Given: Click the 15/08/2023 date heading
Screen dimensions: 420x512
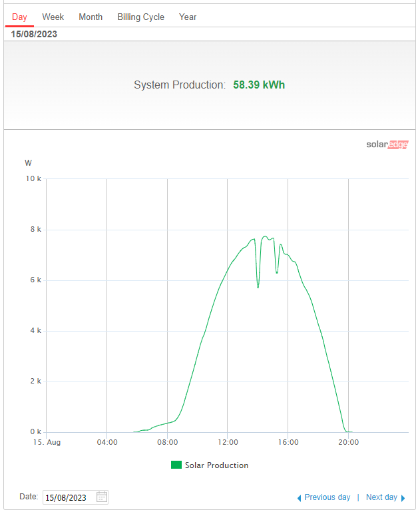Looking at the screenshot, I should 34,34.
